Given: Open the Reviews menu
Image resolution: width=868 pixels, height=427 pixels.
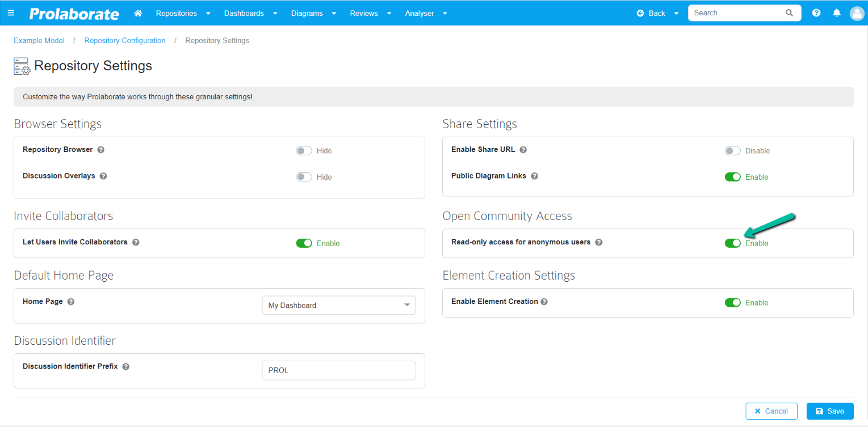Looking at the screenshot, I should click(364, 13).
